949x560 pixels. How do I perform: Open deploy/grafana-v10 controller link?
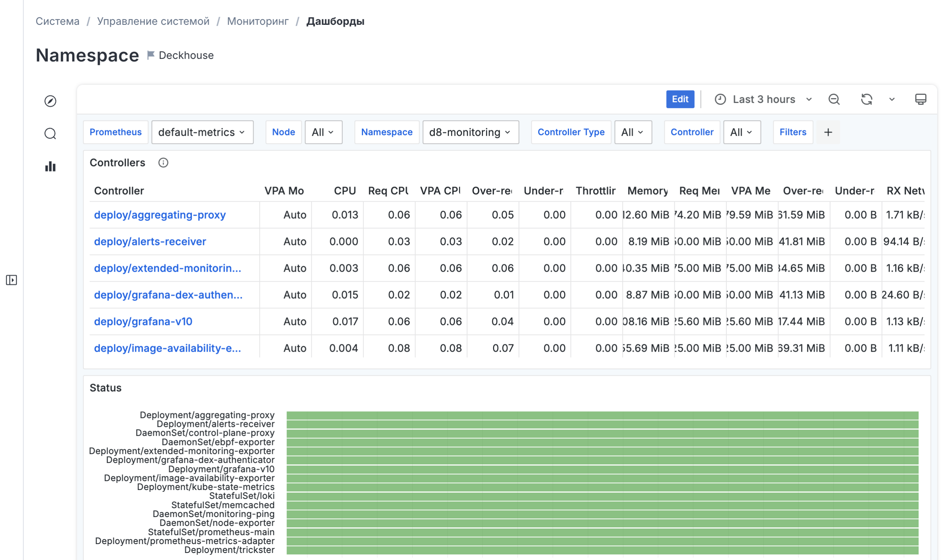(x=143, y=321)
